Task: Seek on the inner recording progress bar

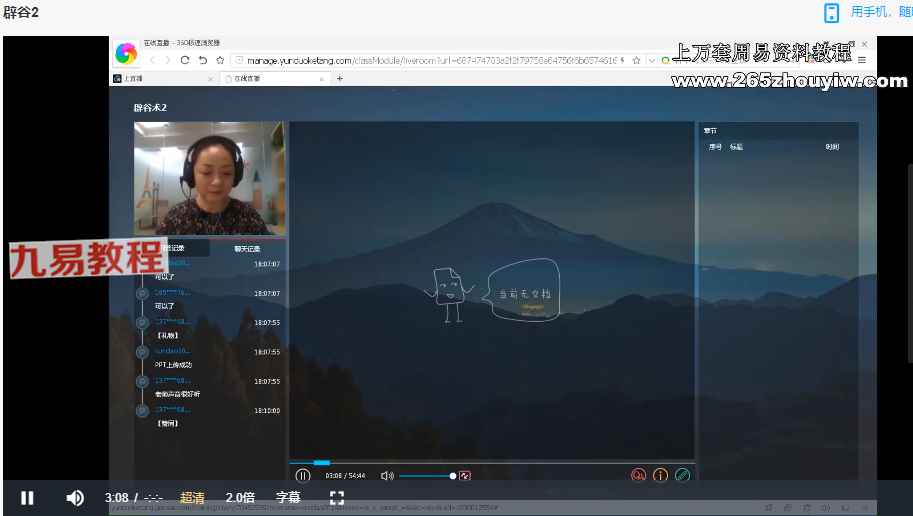Action: point(491,462)
